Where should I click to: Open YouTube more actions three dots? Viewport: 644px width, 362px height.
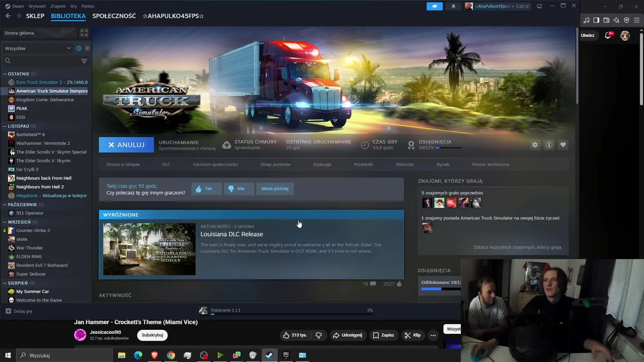433,335
